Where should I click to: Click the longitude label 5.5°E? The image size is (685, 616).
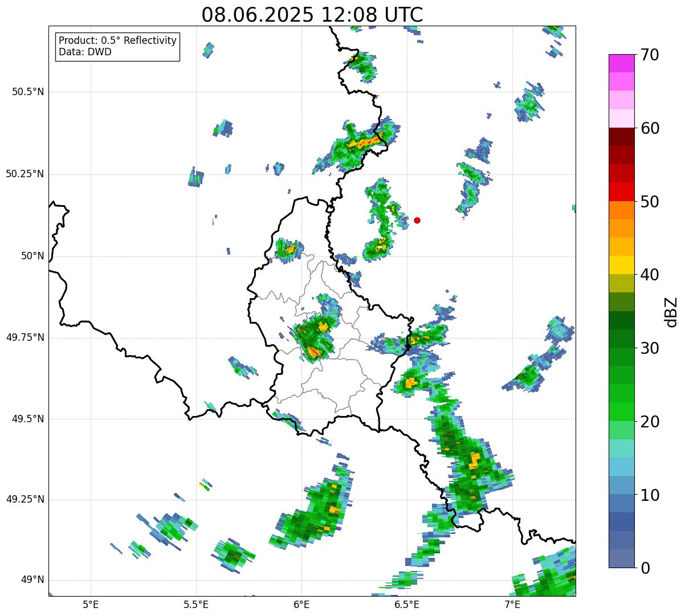pos(196,604)
